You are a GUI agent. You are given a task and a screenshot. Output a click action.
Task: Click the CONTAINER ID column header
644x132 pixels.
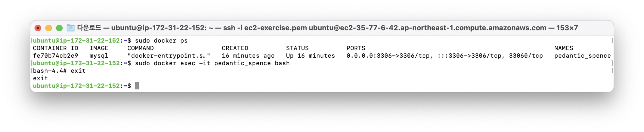[x=55, y=48]
